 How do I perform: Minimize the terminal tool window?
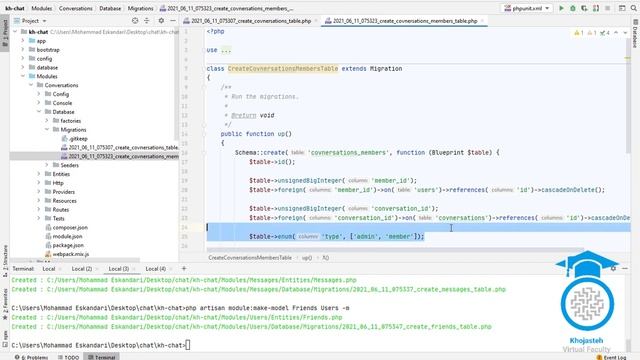[x=625, y=269]
